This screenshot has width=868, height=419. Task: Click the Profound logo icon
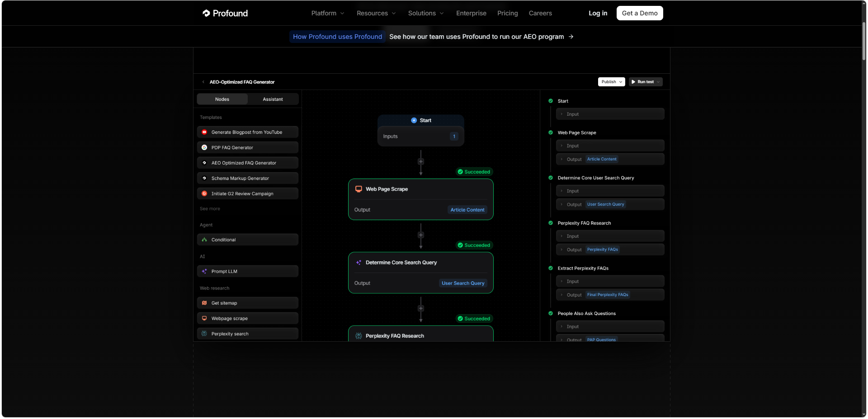coord(206,13)
